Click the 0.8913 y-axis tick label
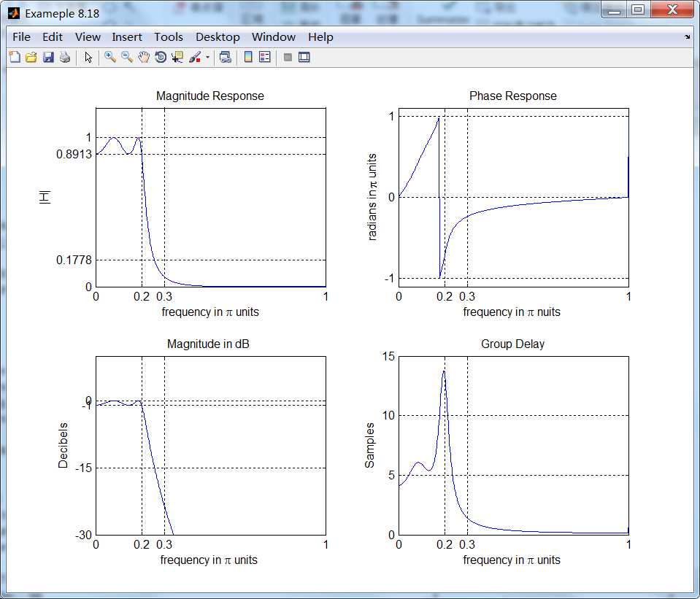Screen dimensions: 700x599 (74, 155)
